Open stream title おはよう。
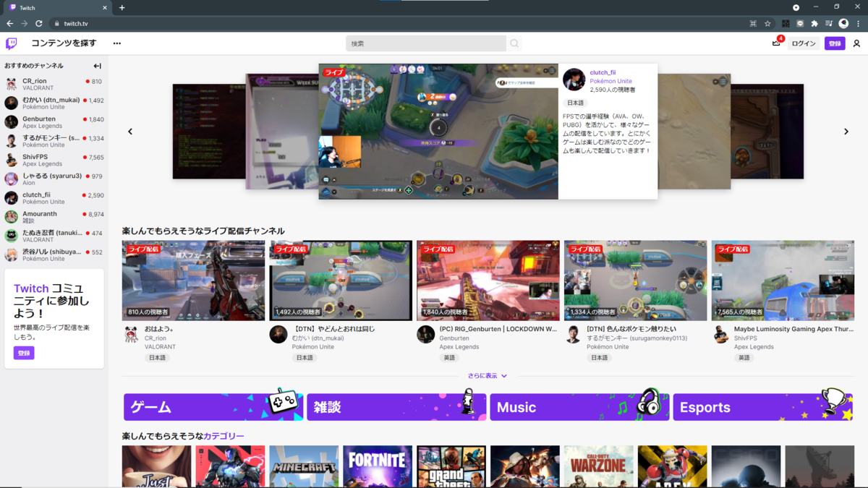 pyautogui.click(x=159, y=329)
